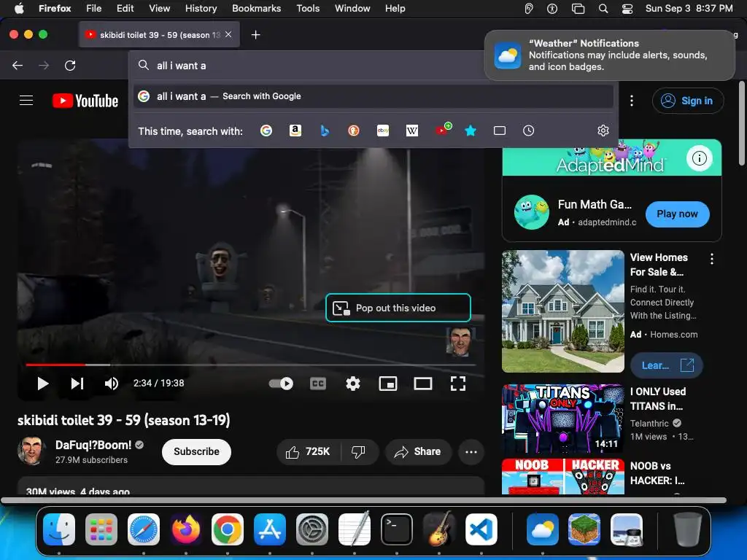Open Control Center in menu bar
Screen dimensions: 747x560
(x=627, y=9)
